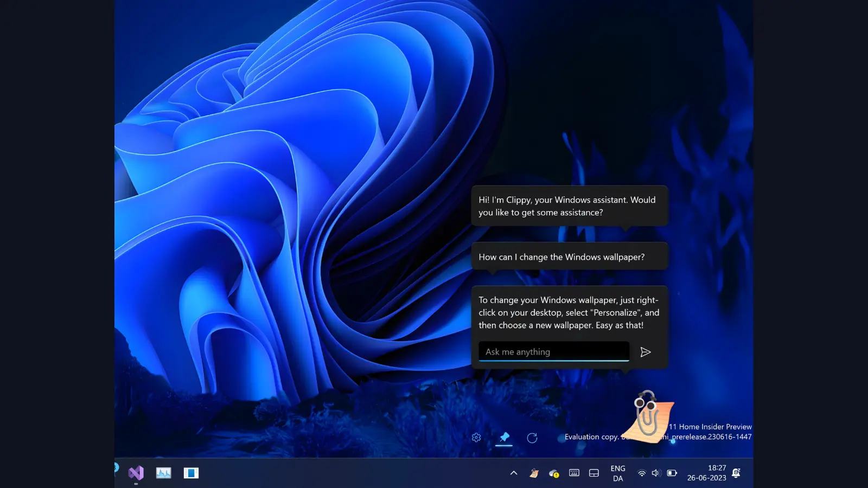The image size is (868, 488).
Task: Click the battery status icon
Action: coord(672,473)
